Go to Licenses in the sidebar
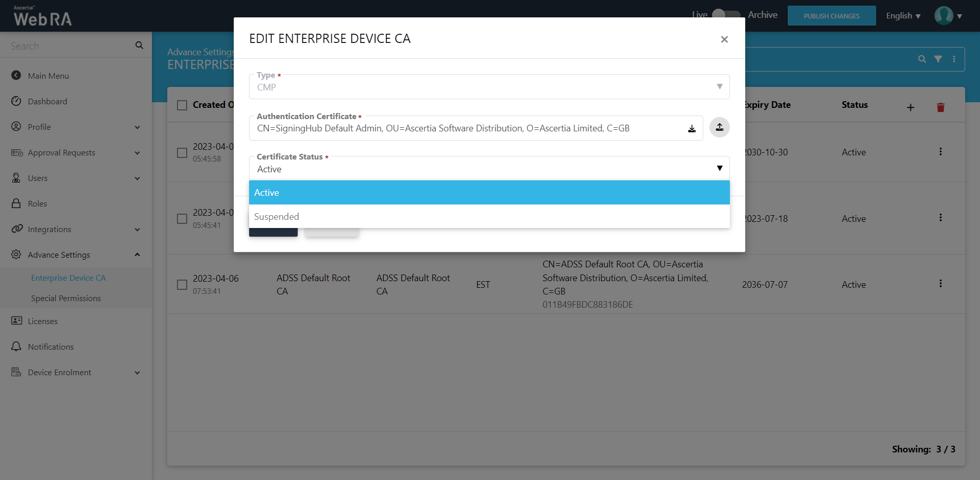The image size is (980, 480). tap(43, 322)
